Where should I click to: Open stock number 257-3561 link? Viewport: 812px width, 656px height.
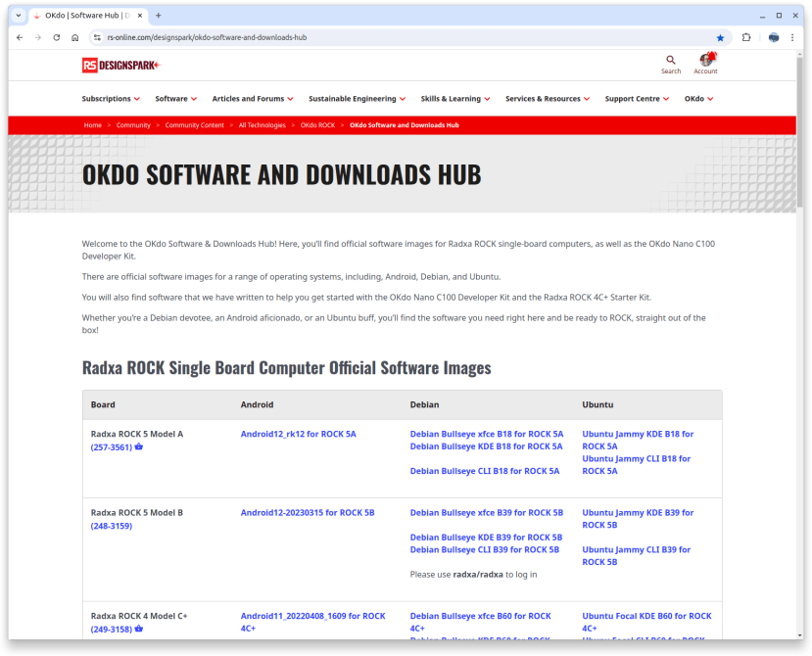[x=112, y=447]
